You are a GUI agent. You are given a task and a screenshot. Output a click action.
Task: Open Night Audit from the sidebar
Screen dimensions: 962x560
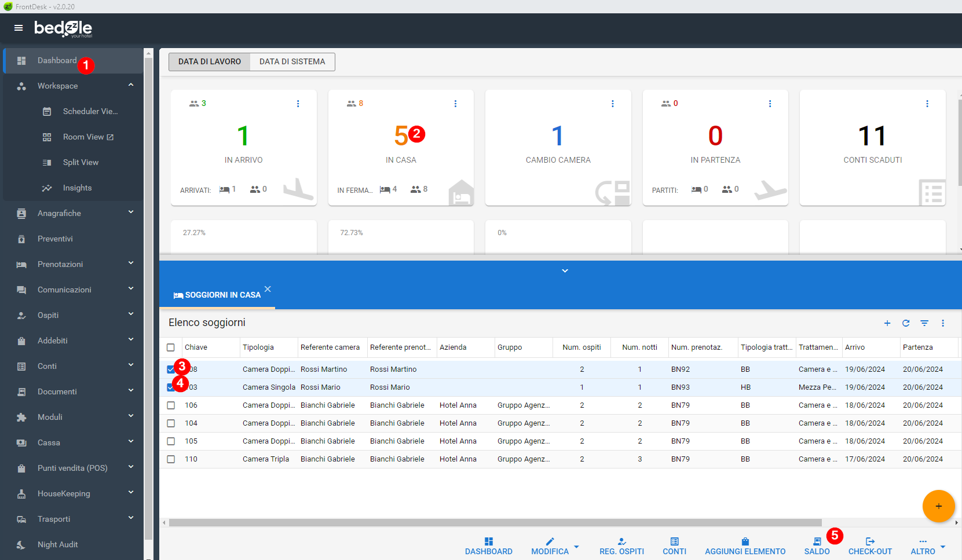pyautogui.click(x=57, y=544)
